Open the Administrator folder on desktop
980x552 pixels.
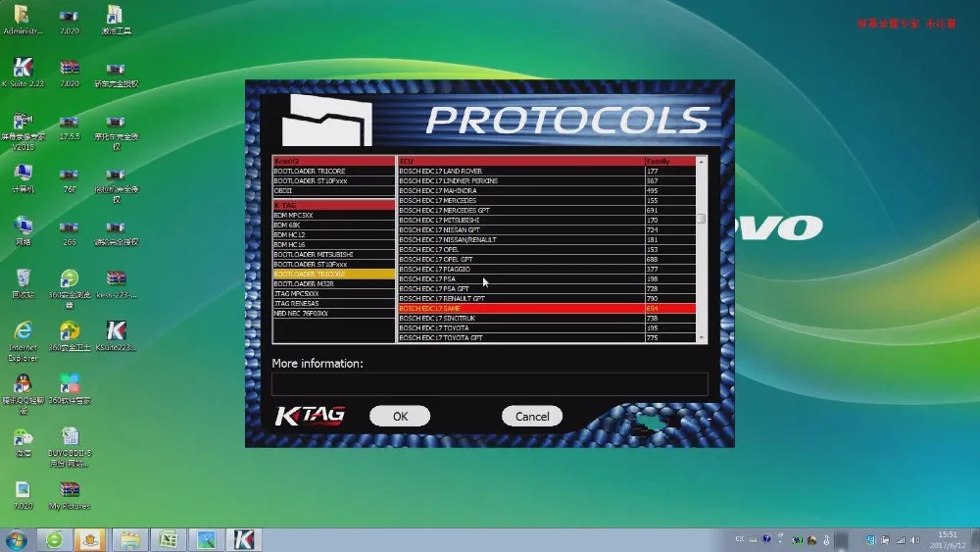(24, 20)
